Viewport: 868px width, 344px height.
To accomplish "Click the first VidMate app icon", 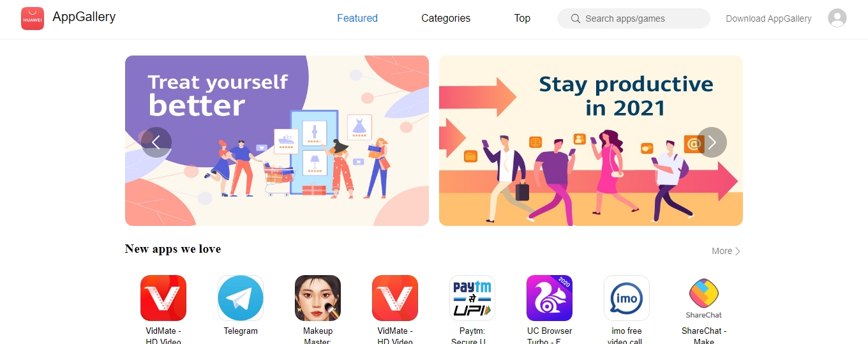I will pos(163,298).
